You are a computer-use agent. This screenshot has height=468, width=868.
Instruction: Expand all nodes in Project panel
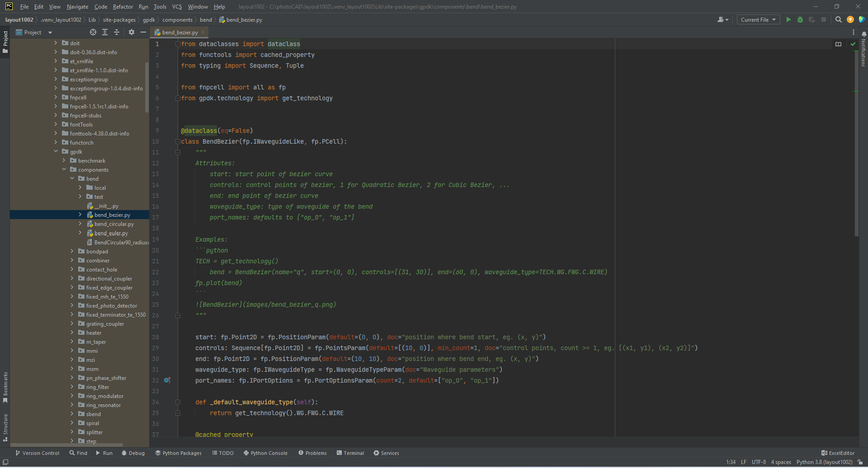(x=105, y=32)
